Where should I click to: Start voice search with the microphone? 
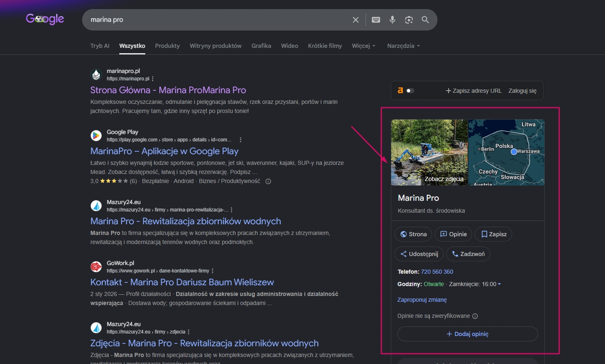[x=392, y=20]
